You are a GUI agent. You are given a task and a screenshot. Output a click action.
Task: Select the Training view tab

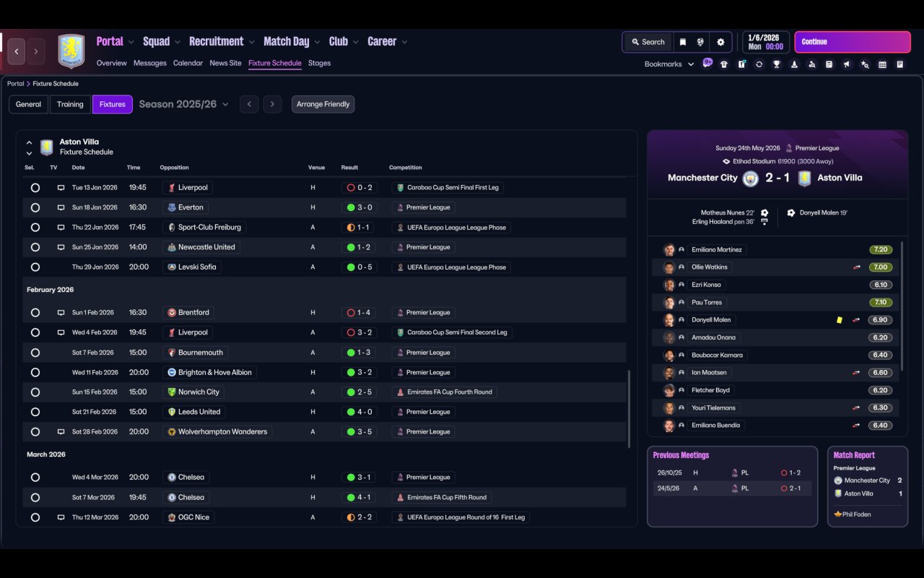(70, 104)
